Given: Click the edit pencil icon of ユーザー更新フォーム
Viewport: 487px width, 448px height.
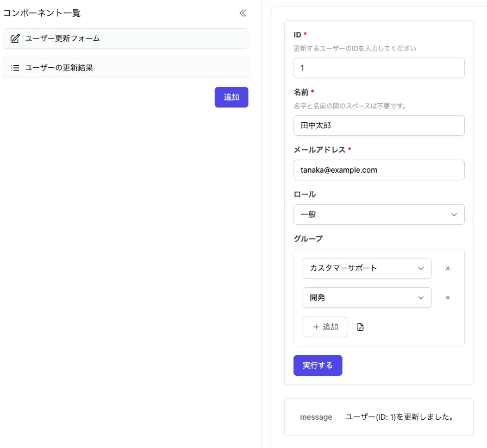Looking at the screenshot, I should (x=15, y=39).
